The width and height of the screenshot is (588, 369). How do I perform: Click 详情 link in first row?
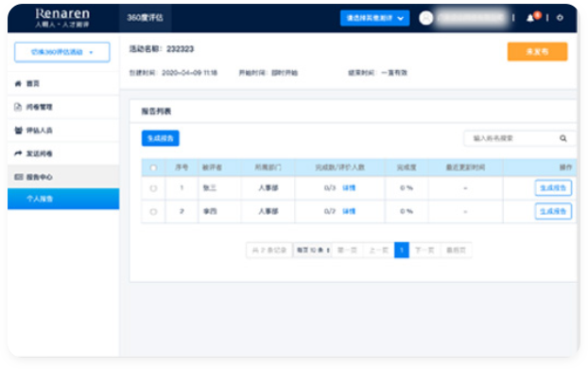[349, 188]
